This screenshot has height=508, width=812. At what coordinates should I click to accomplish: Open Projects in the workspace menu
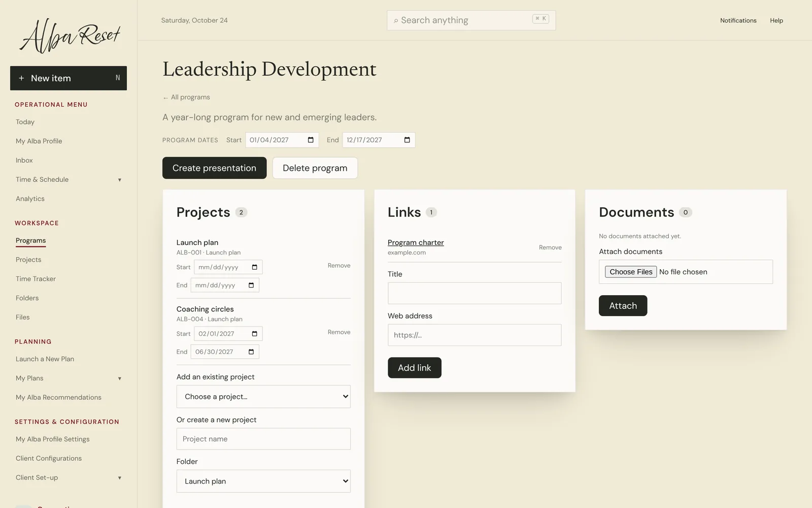click(28, 260)
